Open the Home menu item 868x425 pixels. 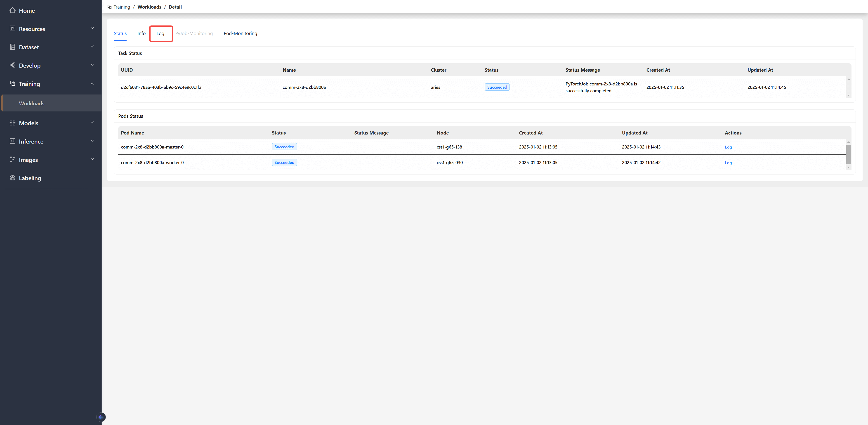51,10
